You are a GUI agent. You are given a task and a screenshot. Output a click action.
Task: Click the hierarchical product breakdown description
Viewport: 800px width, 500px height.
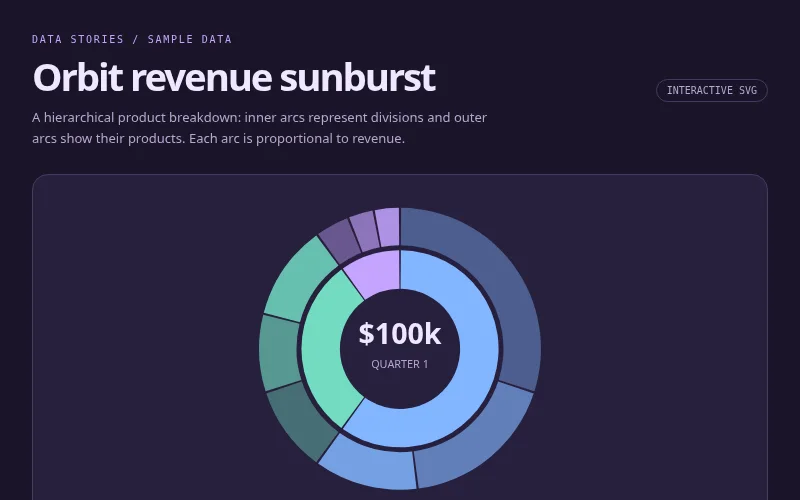pyautogui.click(x=260, y=128)
